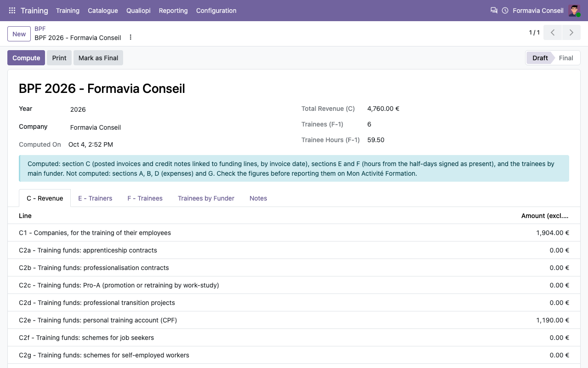
Task: Click the Training app name in navbar
Action: point(34,11)
